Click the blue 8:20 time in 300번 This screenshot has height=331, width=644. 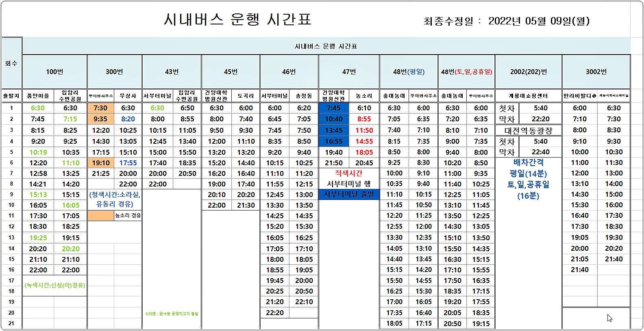point(128,119)
